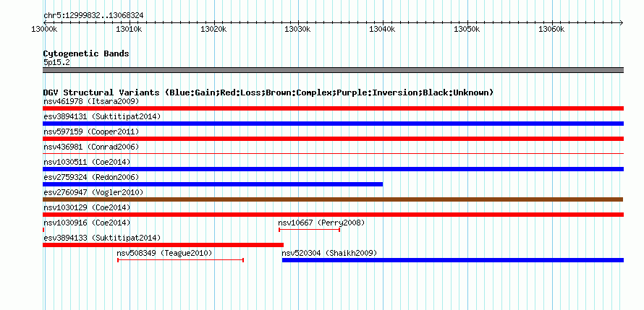Select the red nsv1030129 loss bar
This screenshot has height=310, width=644.
coord(333,215)
